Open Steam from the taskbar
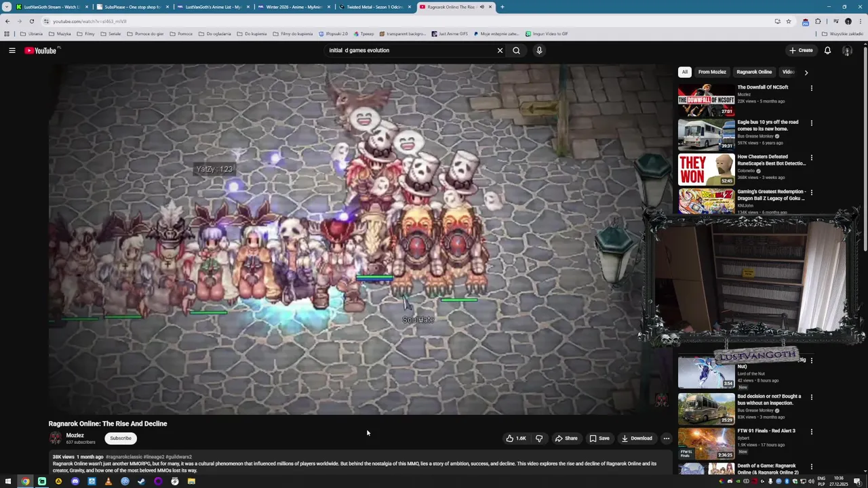 pos(141,481)
